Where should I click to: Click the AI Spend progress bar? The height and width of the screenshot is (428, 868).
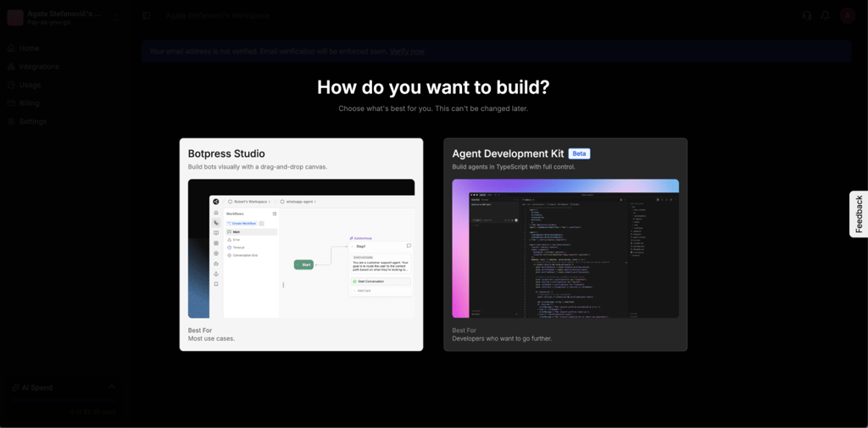[x=64, y=400]
